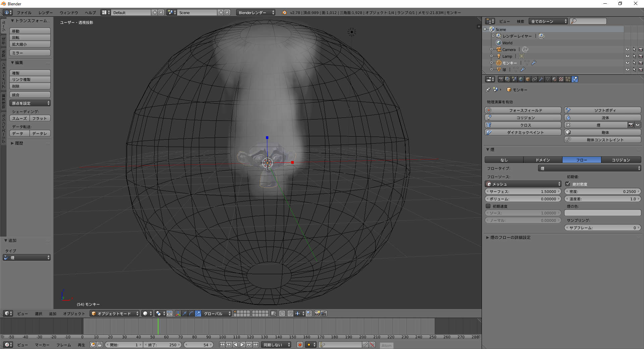This screenshot has height=349, width=644.
Task: Open the オブジェクトモード mode dropdown
Action: 114,313
